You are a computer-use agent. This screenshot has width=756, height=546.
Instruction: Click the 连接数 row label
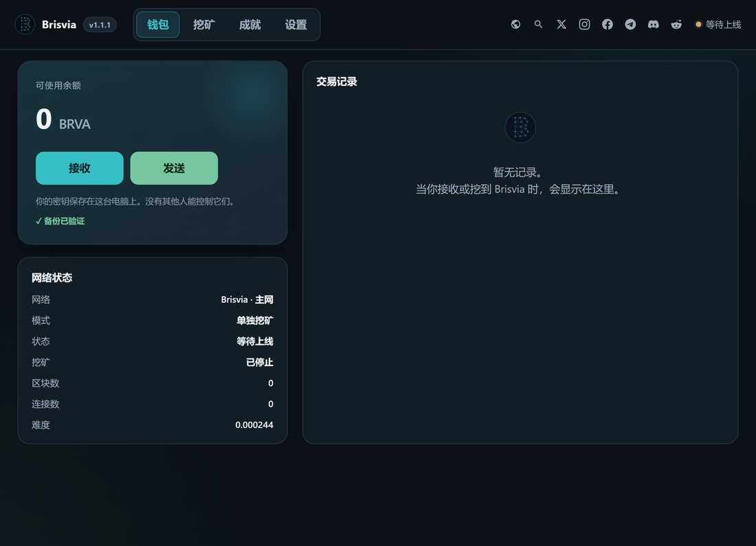[45, 404]
